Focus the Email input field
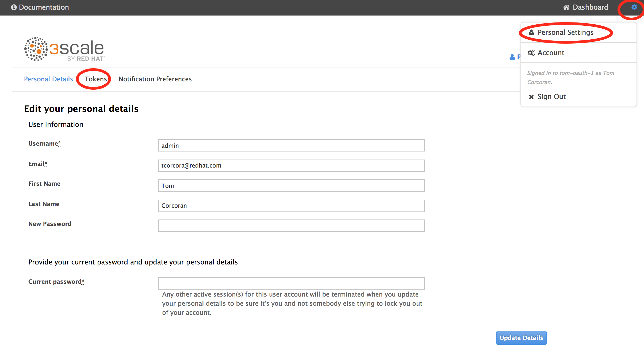Viewport: 644px width, 356px height. 291,166
